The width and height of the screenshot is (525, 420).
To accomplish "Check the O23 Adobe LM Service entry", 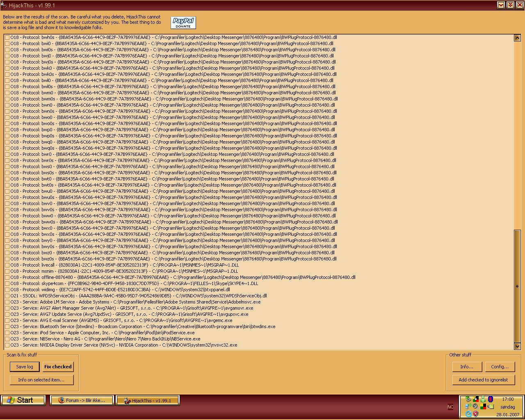I will pyautogui.click(x=7, y=302).
